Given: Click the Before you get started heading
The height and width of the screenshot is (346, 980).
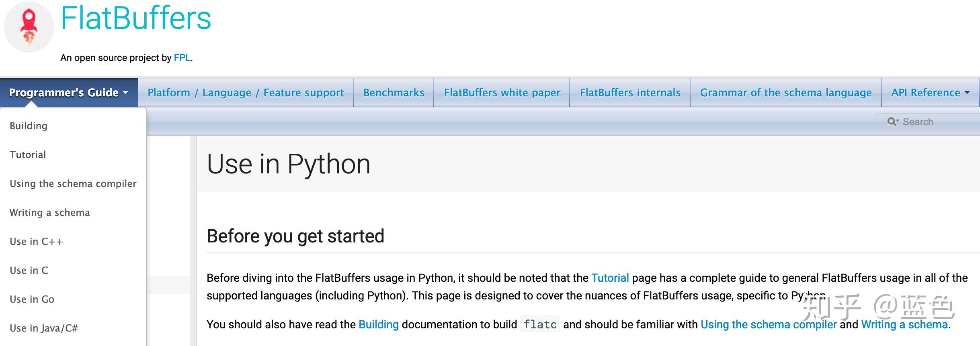Looking at the screenshot, I should tap(295, 236).
